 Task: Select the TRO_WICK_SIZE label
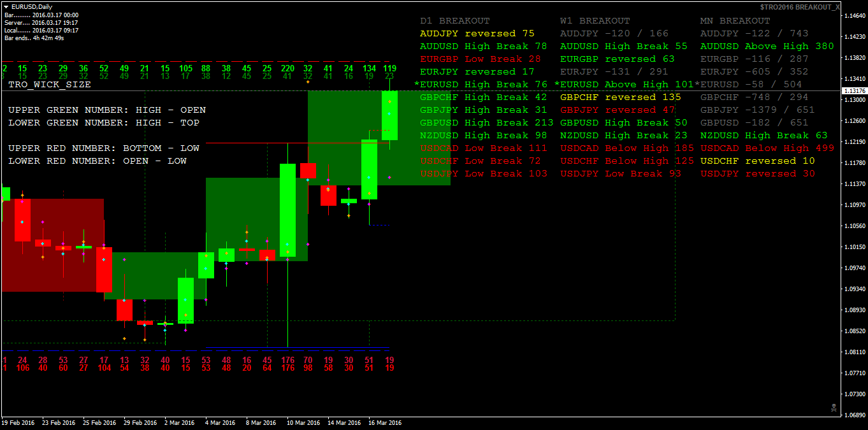[x=50, y=85]
